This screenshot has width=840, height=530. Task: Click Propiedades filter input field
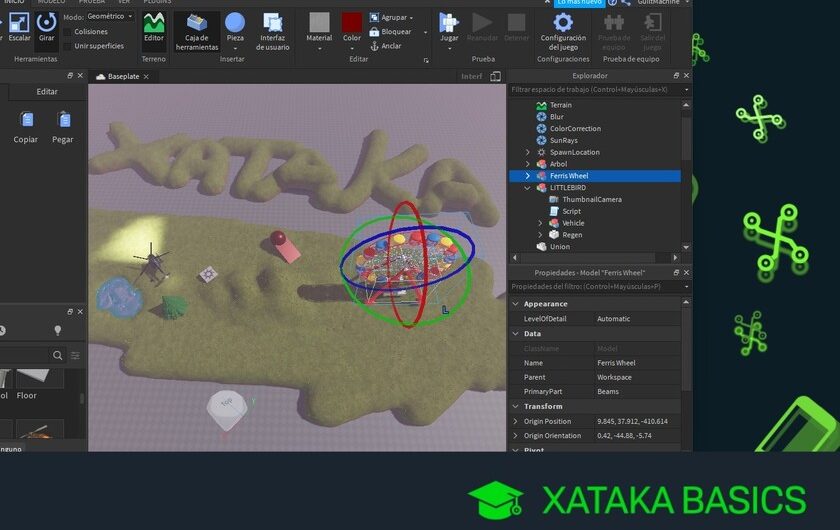click(x=595, y=287)
